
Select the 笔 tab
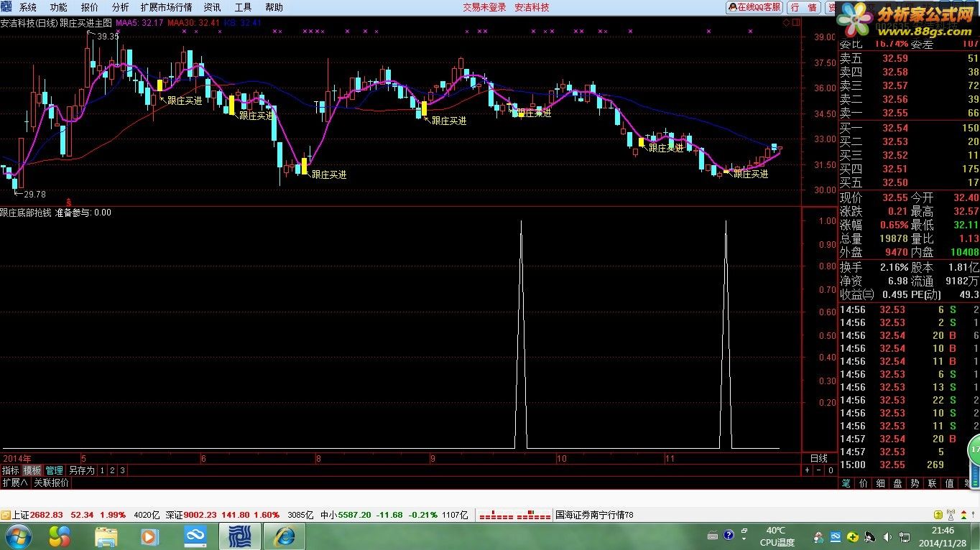pyautogui.click(x=846, y=483)
